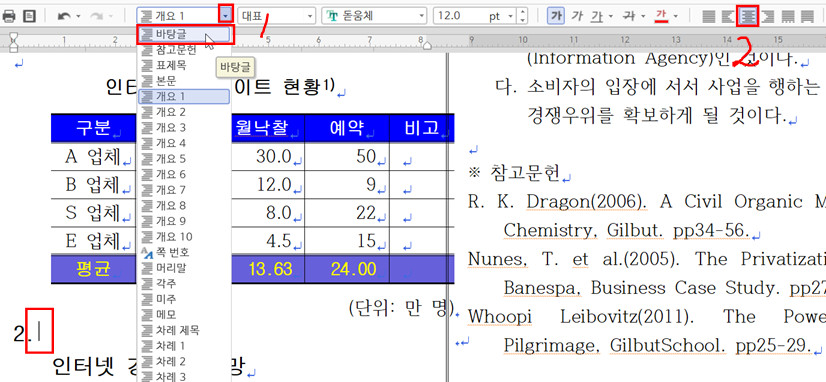Select 개요 5 style
The image size is (826, 382).
point(184,159)
